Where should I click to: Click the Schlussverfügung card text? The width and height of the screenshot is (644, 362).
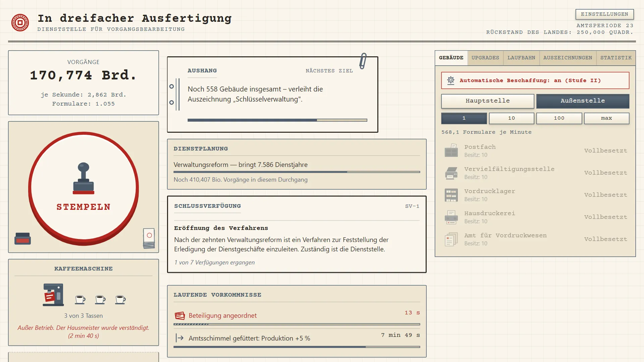281,244
